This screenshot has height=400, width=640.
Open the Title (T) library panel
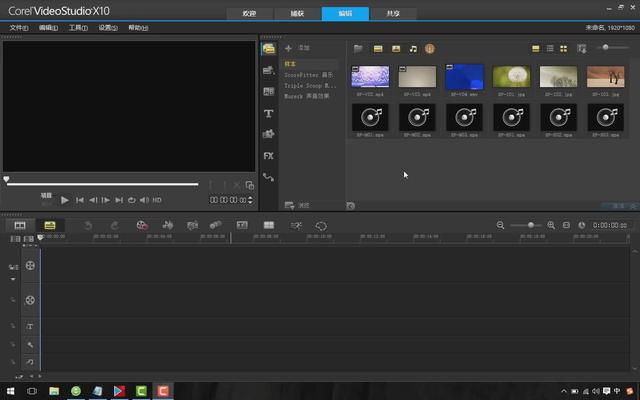click(x=268, y=113)
